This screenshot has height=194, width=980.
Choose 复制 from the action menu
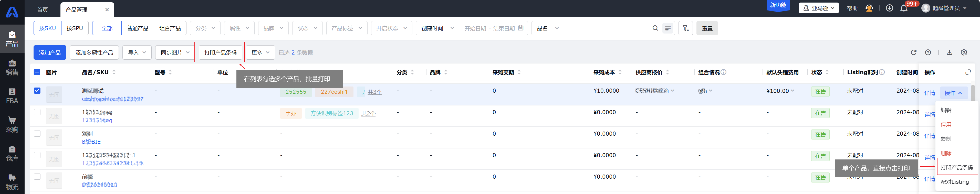(x=946, y=139)
